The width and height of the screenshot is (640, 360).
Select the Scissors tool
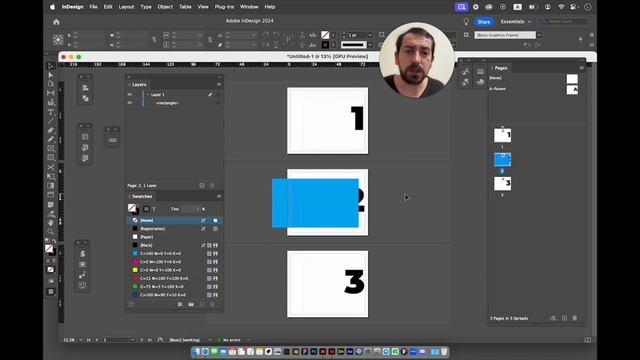[51, 167]
